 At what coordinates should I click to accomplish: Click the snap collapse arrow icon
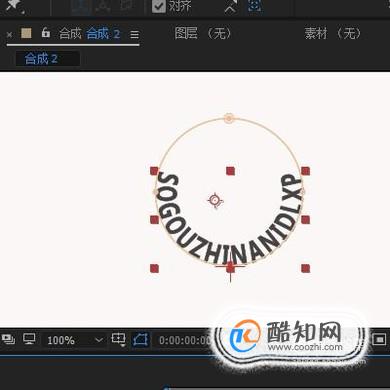pos(230,6)
